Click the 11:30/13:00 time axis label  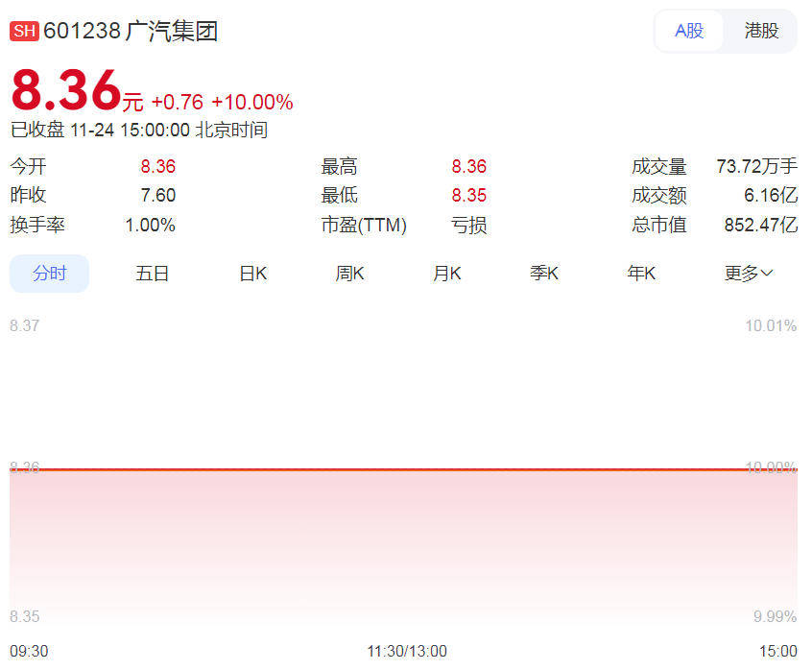(x=407, y=651)
